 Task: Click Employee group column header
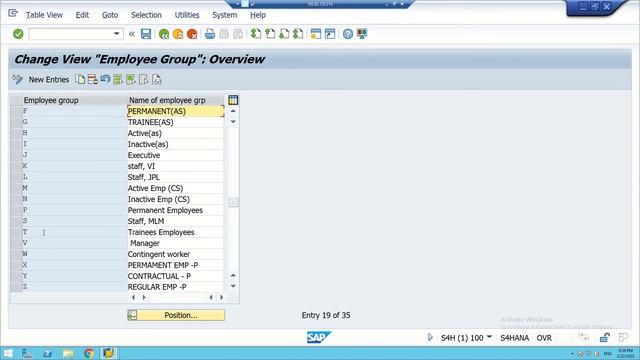(x=74, y=100)
